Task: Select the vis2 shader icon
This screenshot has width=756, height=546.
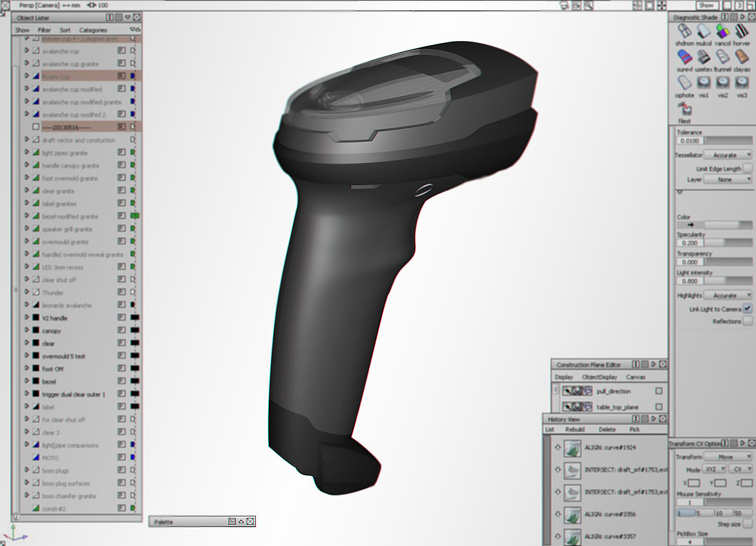Action: click(x=723, y=83)
